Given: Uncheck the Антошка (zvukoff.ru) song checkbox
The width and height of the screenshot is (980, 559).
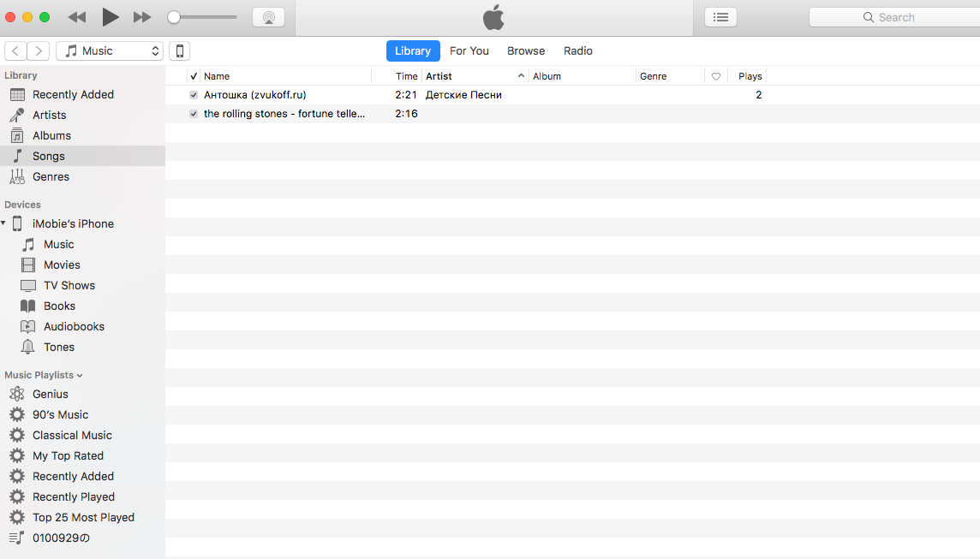Looking at the screenshot, I should tap(194, 95).
